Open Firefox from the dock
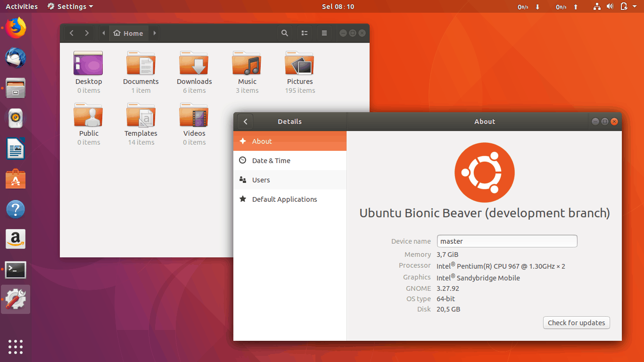 point(16,28)
